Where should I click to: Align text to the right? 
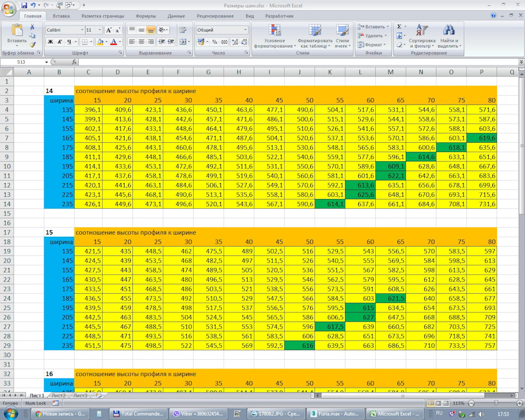point(151,42)
